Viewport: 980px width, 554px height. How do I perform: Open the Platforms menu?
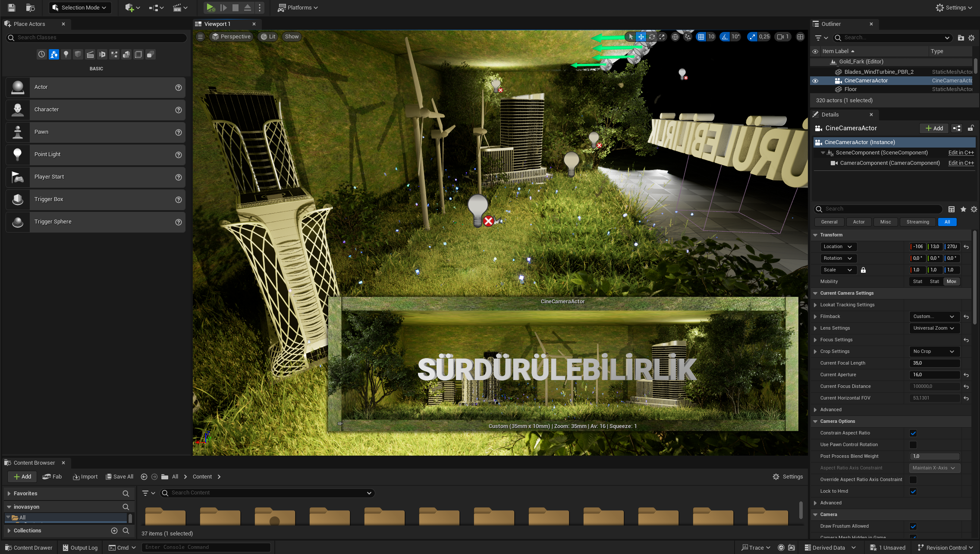(x=298, y=8)
